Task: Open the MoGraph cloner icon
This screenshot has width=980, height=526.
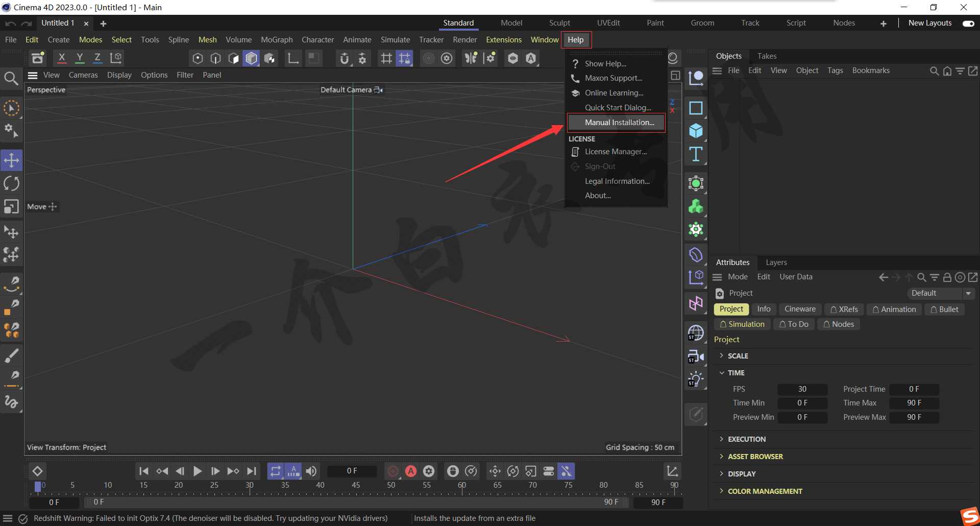Action: point(696,183)
